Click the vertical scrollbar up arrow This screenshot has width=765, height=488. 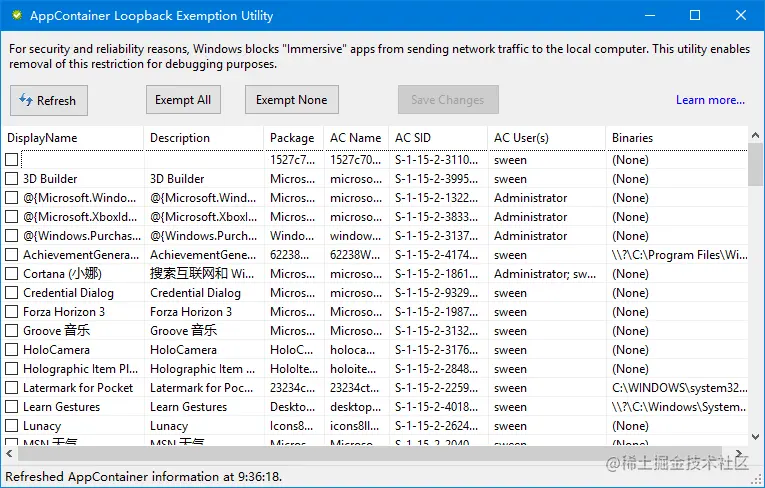(x=756, y=135)
